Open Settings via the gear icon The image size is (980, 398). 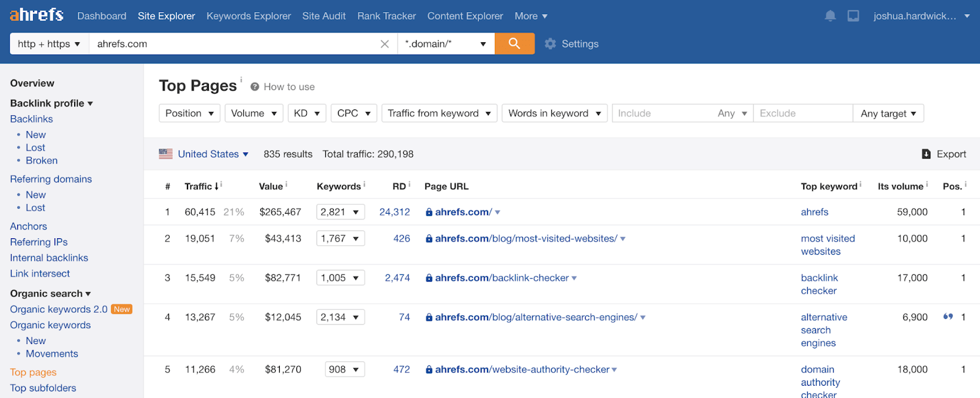(x=550, y=44)
